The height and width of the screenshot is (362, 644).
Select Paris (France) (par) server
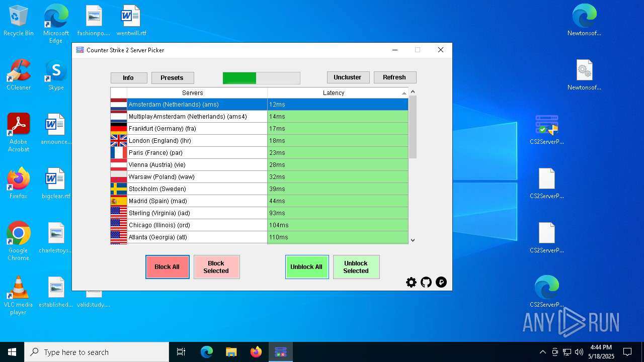pyautogui.click(x=259, y=153)
